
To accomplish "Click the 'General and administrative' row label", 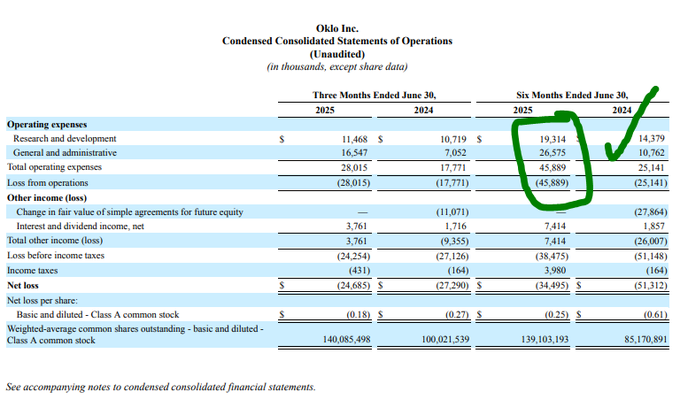I will coord(65,153).
